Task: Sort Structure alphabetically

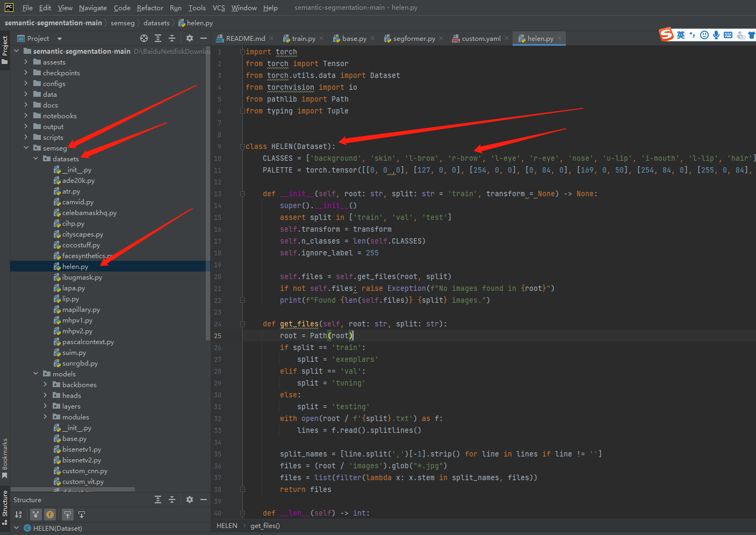Action: click(18, 515)
